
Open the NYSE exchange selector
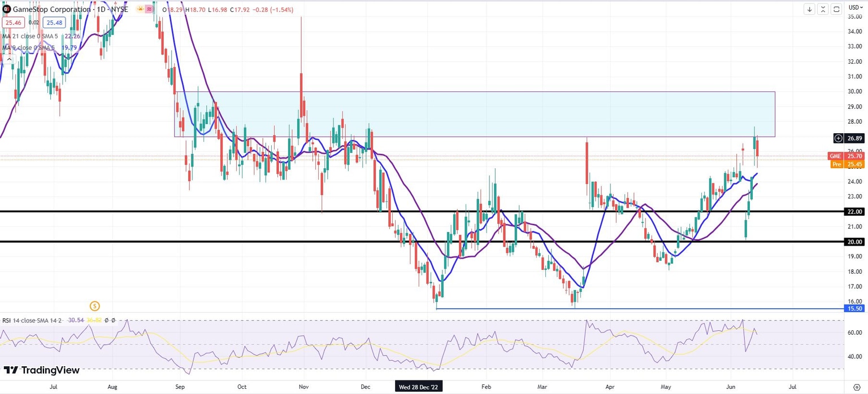coord(120,10)
